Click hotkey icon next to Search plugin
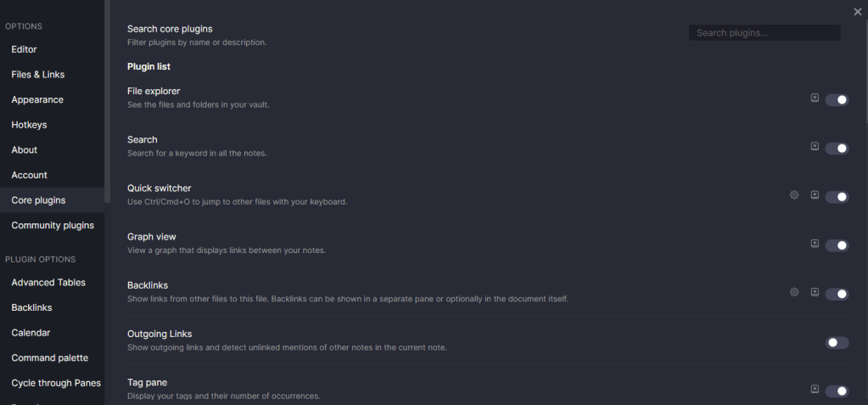The height and width of the screenshot is (405, 868). tap(815, 146)
